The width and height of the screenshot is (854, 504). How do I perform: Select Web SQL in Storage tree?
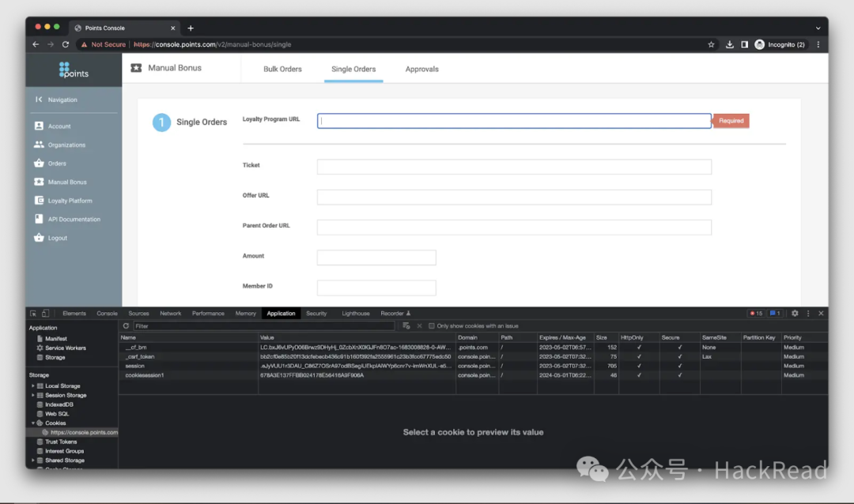click(x=53, y=414)
